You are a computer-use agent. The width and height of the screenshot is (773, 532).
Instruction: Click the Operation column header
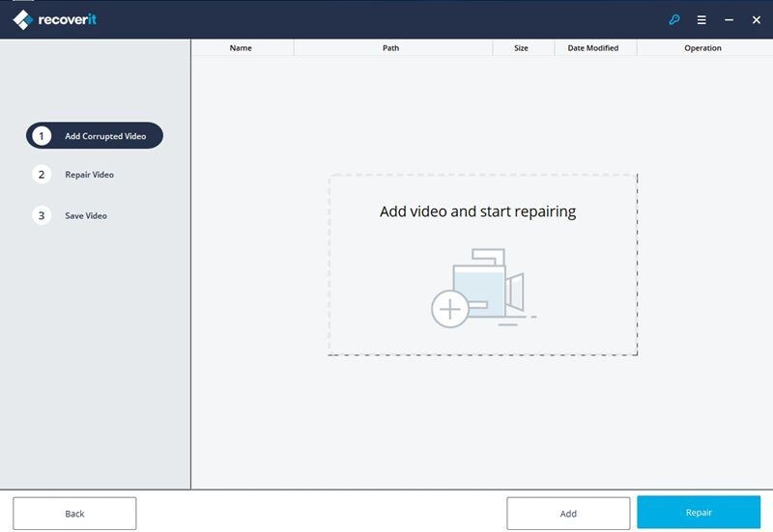(x=703, y=47)
